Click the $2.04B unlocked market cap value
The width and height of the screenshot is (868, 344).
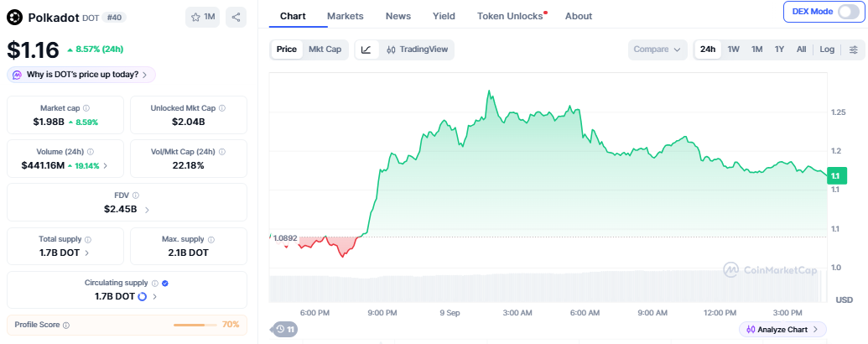tap(188, 122)
